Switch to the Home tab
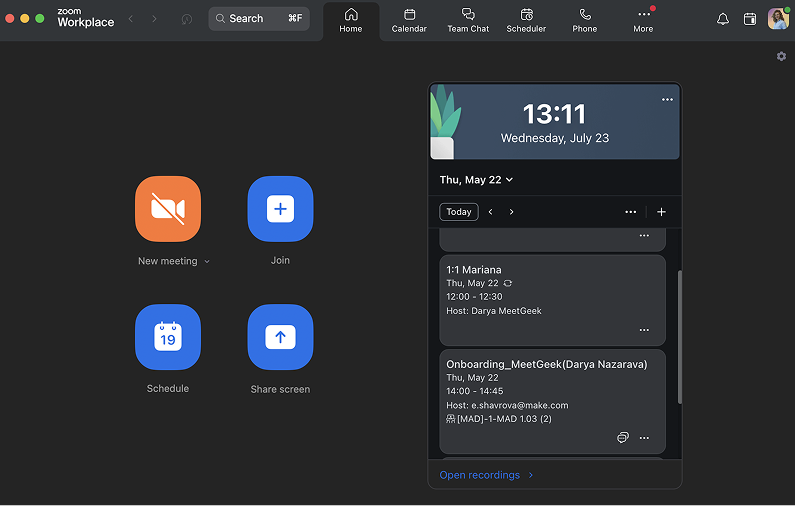Image resolution: width=795 pixels, height=506 pixels. click(351, 21)
